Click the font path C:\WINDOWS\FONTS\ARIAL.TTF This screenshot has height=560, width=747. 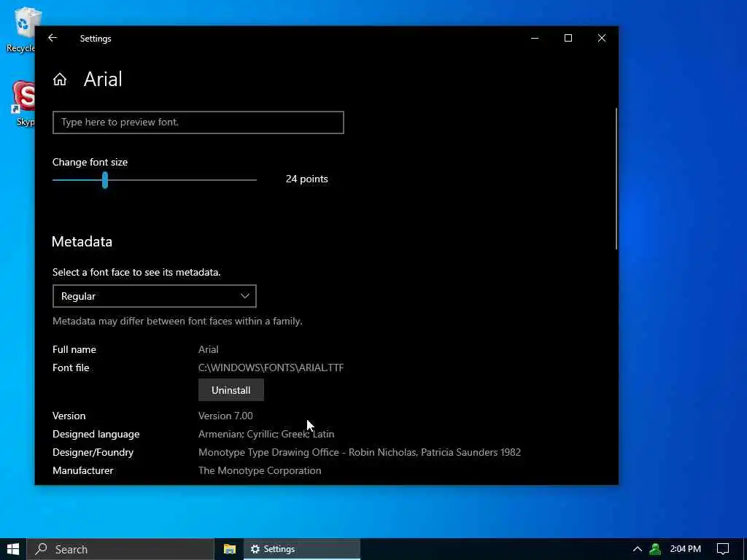(x=271, y=367)
